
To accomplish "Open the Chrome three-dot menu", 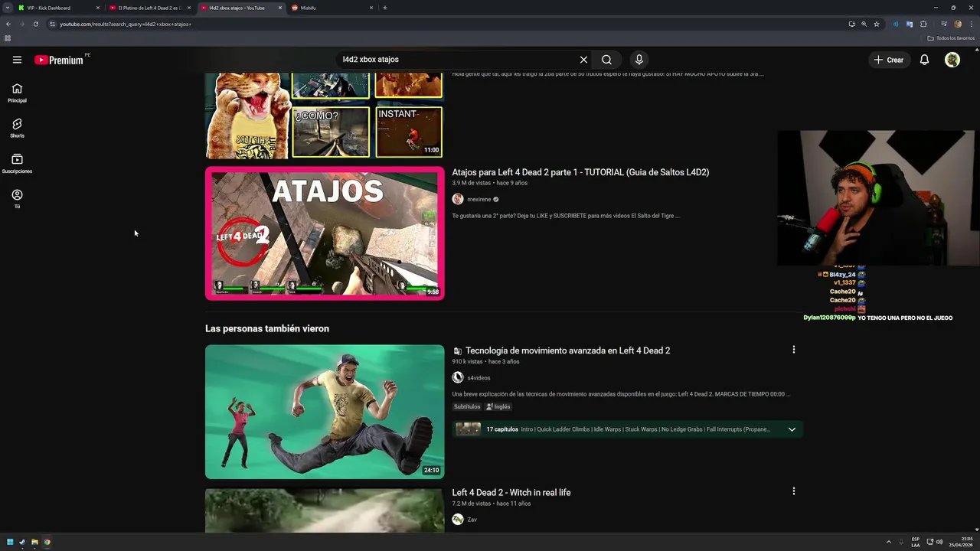I will 971,24.
